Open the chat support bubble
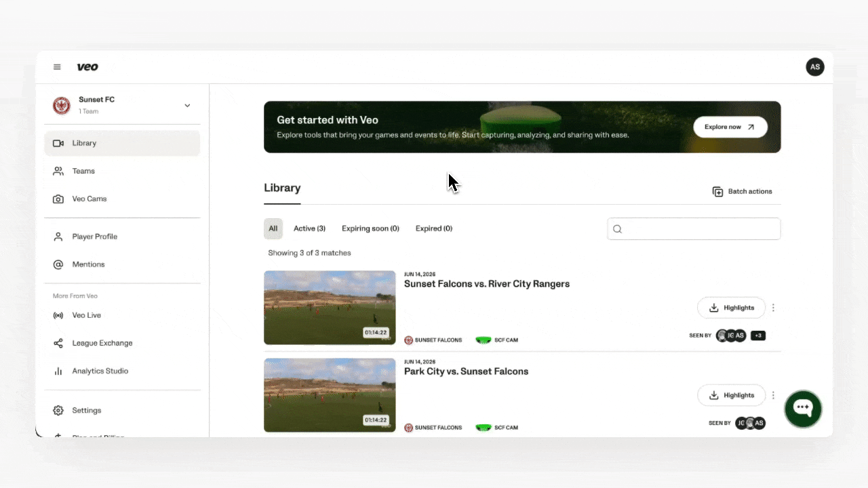 tap(803, 408)
